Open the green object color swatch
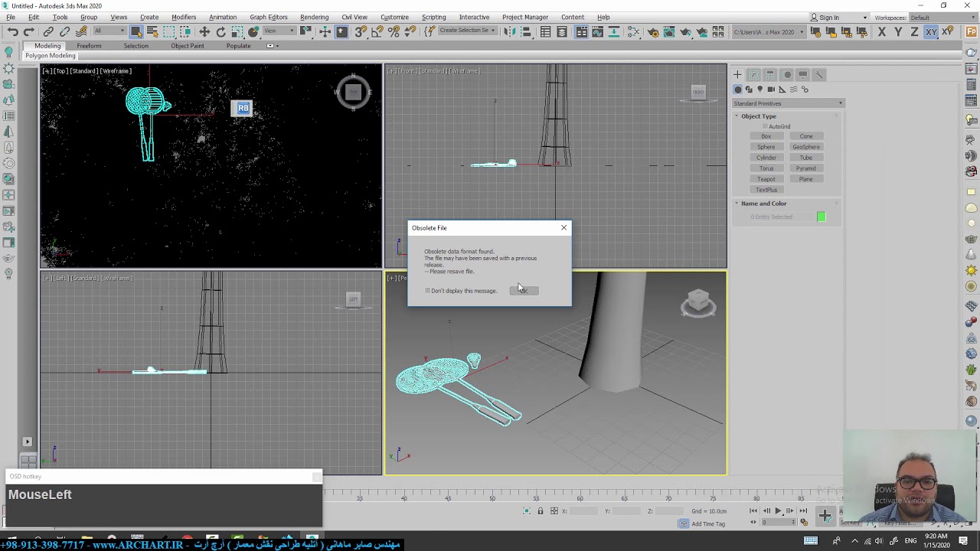Image resolution: width=980 pixels, height=551 pixels. 822,217
